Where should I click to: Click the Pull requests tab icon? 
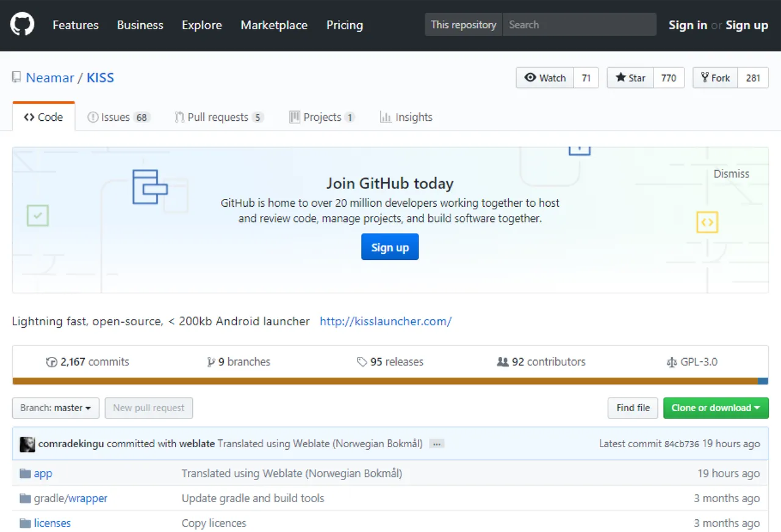[179, 117]
